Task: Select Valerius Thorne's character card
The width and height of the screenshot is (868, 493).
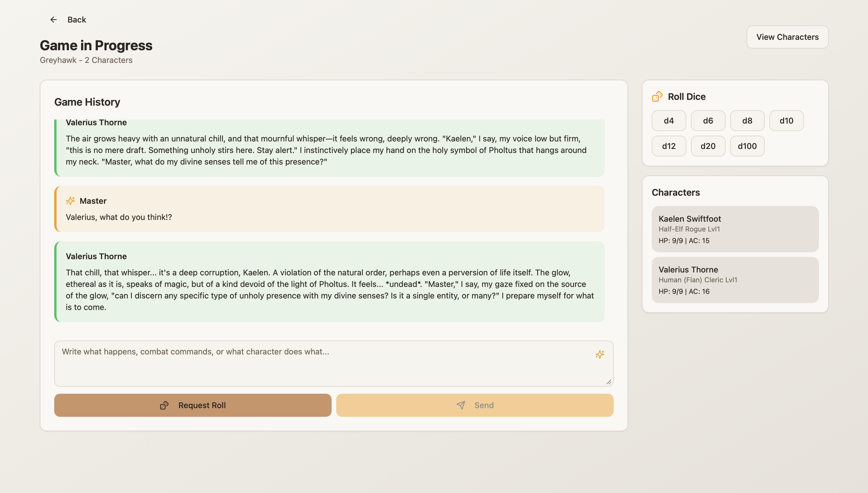Action: point(735,280)
